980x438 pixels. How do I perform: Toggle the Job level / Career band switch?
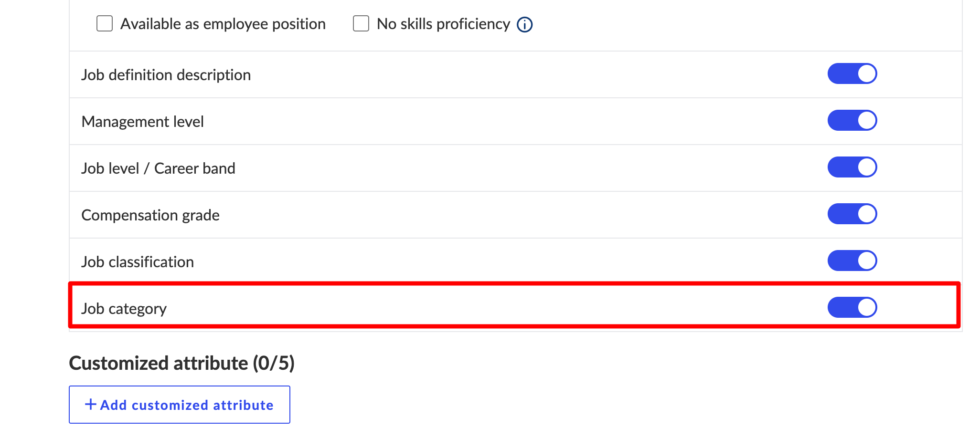tap(852, 167)
